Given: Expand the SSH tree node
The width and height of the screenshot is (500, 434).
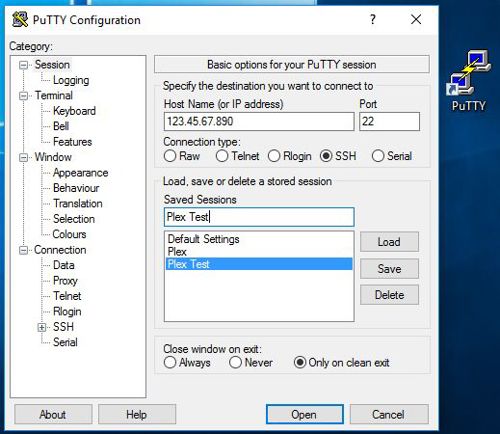Looking at the screenshot, I should point(42,327).
